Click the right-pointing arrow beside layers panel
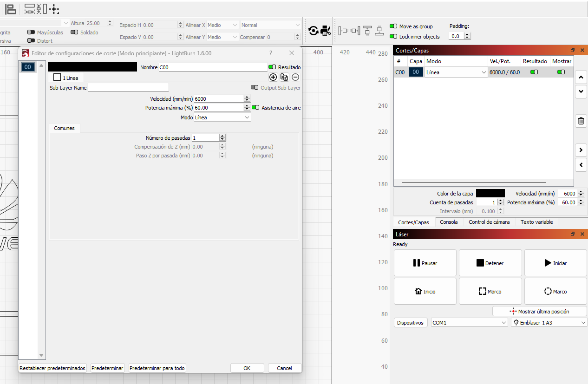 coord(581,150)
